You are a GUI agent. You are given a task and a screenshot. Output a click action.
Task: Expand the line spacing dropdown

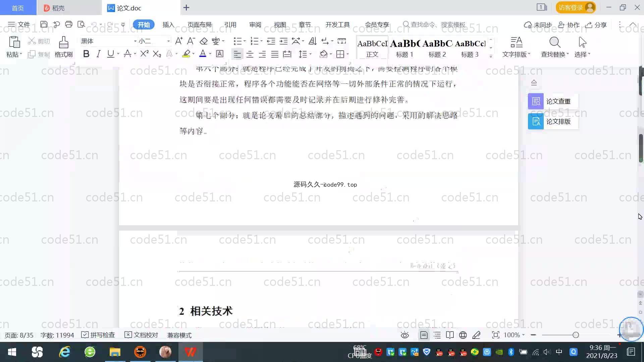click(311, 54)
